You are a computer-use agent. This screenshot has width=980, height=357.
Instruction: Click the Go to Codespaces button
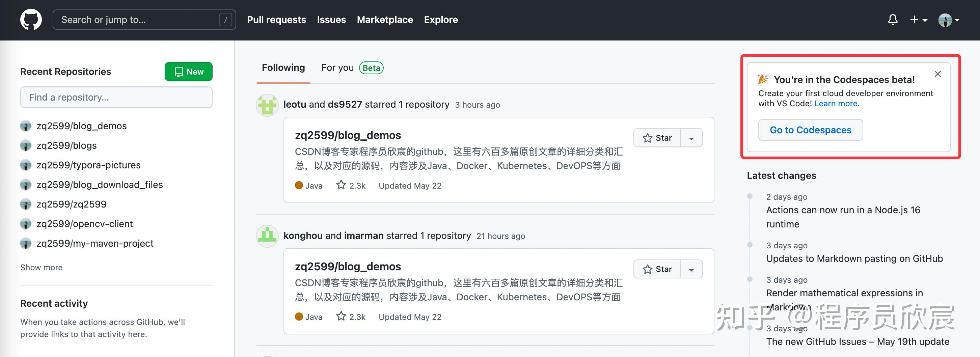pyautogui.click(x=810, y=130)
